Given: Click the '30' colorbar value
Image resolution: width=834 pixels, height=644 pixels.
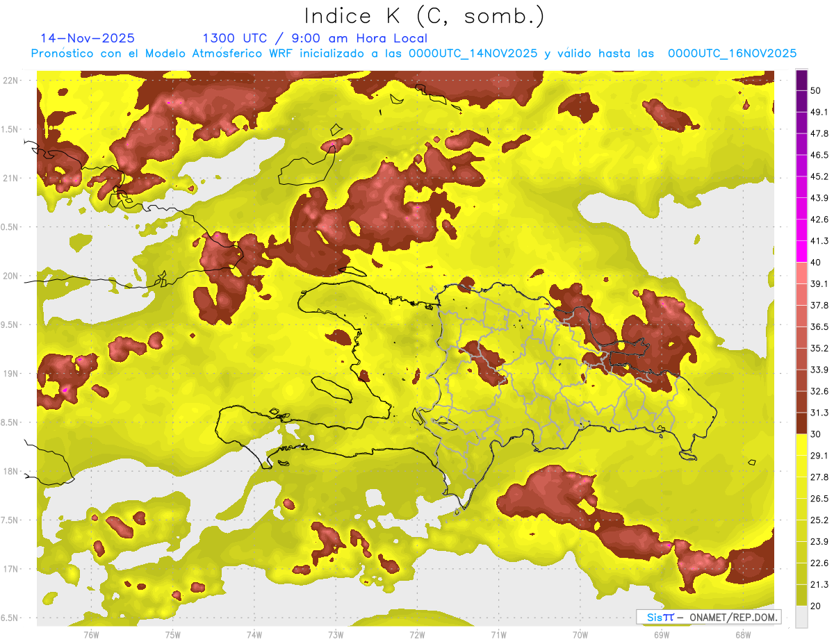Looking at the screenshot, I should pyautogui.click(x=816, y=434).
